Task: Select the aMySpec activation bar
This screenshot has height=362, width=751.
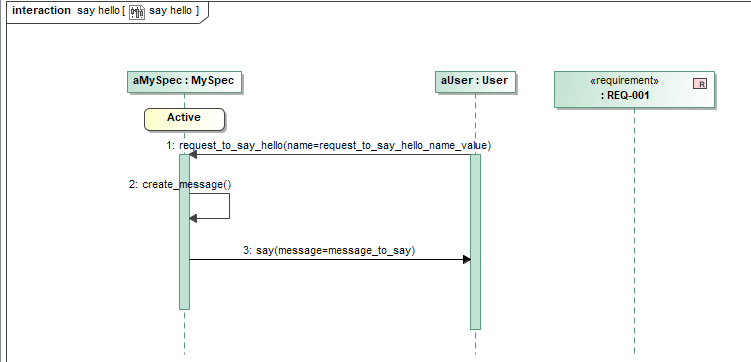Action: [x=184, y=232]
